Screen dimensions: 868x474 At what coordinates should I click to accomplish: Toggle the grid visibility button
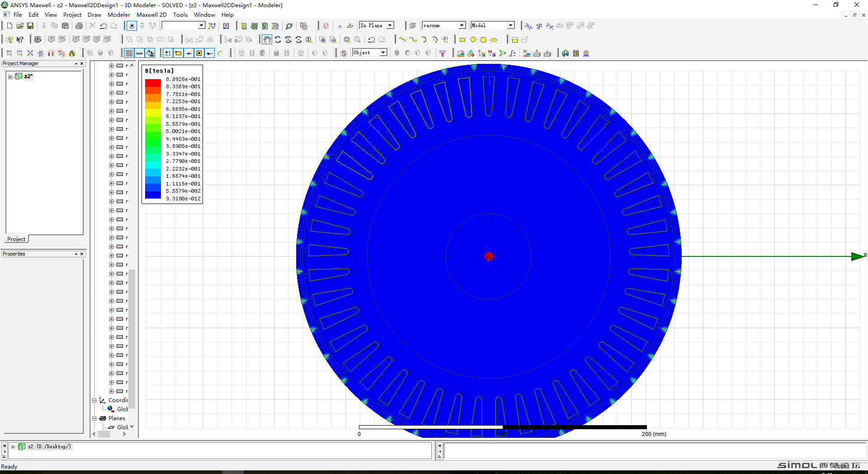(129, 53)
